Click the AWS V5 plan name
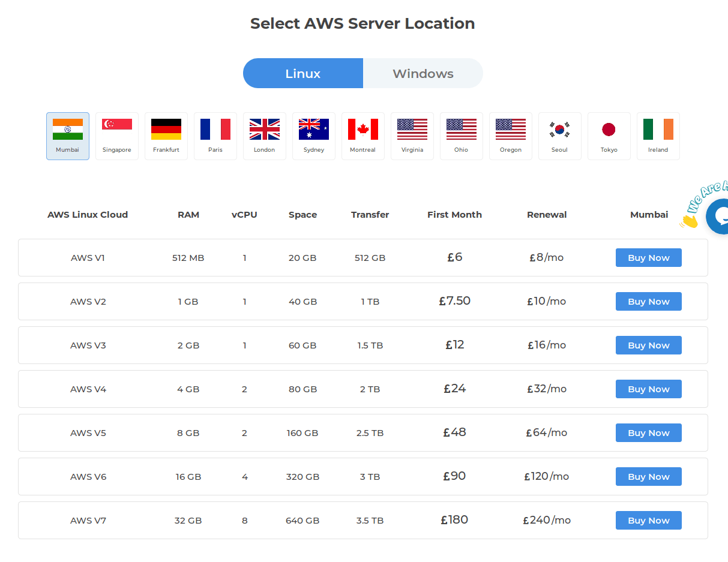Viewport: 728px width, 562px height. (88, 433)
